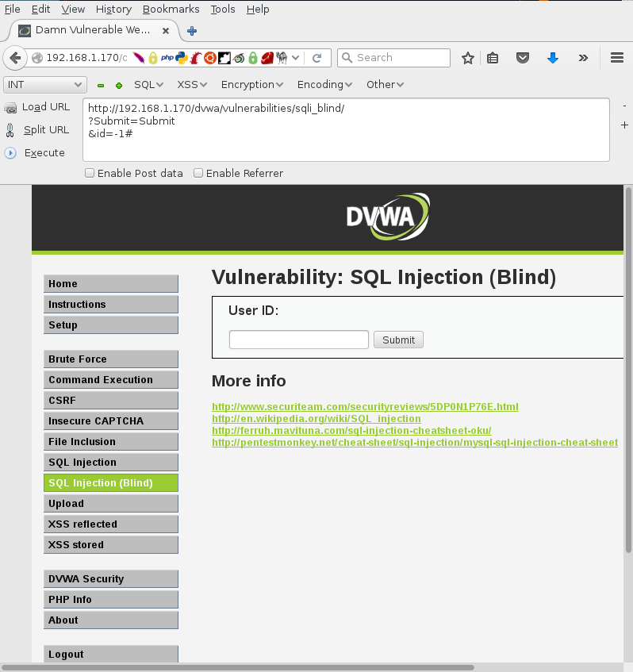Open the Command Execution page
The height and width of the screenshot is (672, 633).
pos(111,380)
